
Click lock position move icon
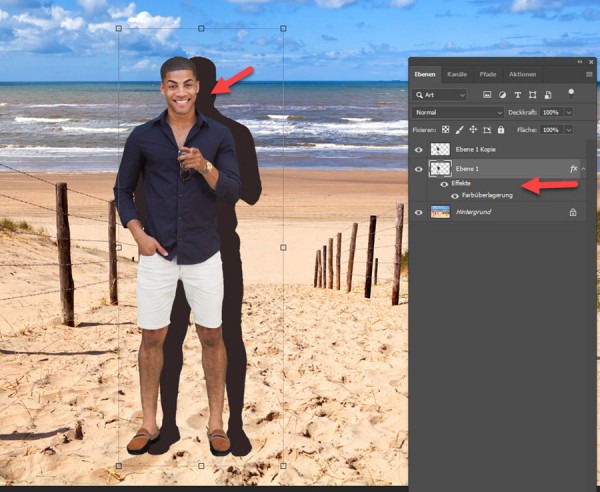tap(473, 130)
